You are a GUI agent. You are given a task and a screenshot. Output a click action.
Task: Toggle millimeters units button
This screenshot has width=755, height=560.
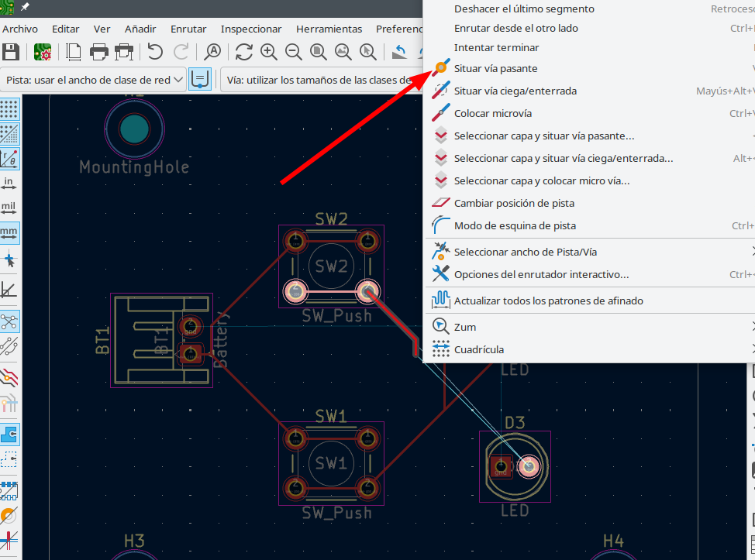pyautogui.click(x=9, y=232)
